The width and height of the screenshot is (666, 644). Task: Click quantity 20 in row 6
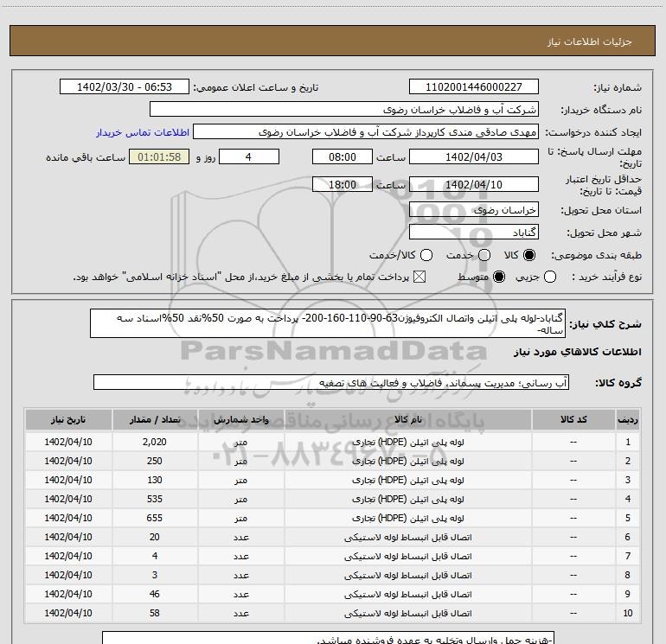(x=155, y=537)
